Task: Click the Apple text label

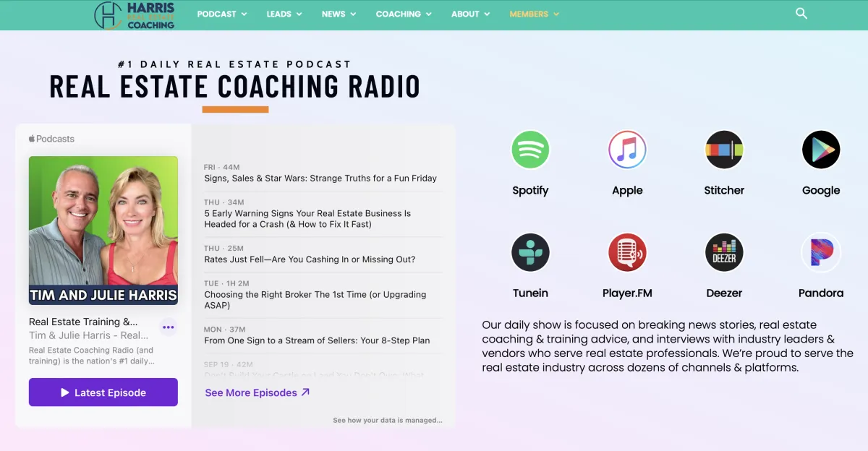Action: tap(627, 190)
